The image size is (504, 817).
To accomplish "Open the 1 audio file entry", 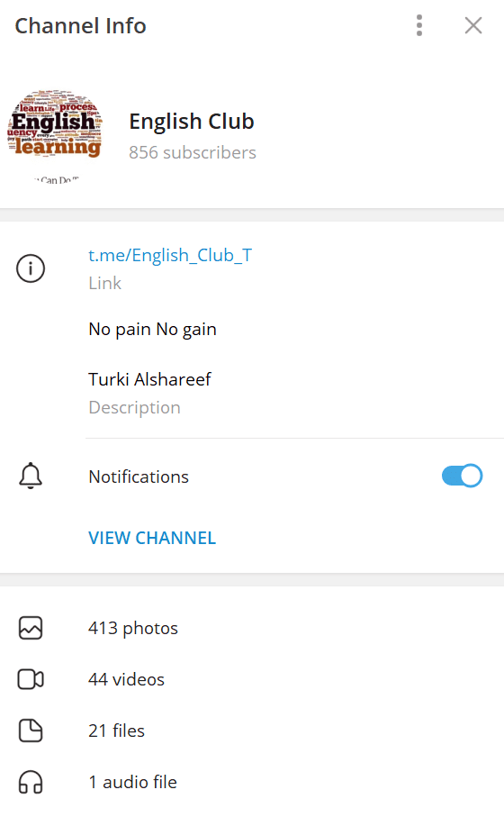I will tap(252, 782).
